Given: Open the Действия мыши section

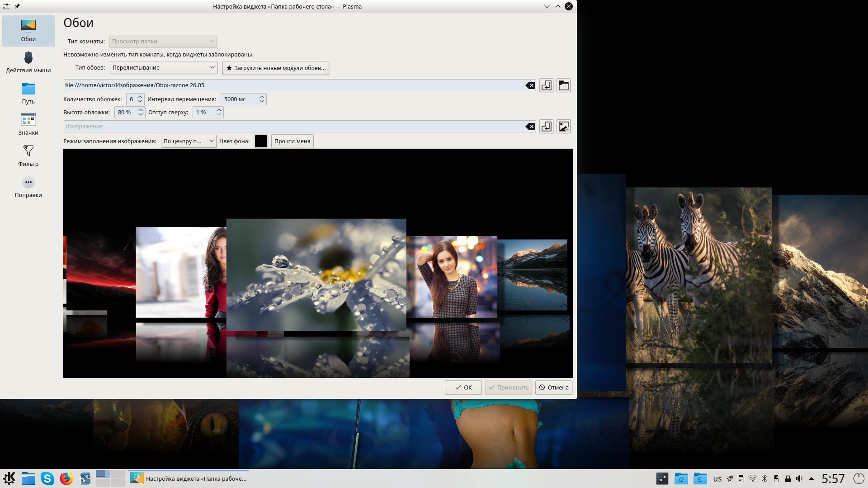Looking at the screenshot, I should [28, 62].
